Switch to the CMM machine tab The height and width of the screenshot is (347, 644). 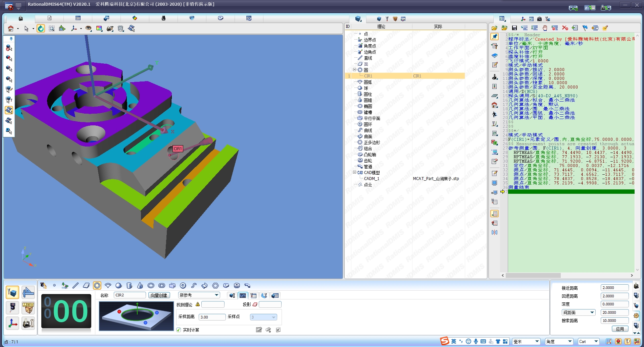pyautogui.click(x=21, y=18)
